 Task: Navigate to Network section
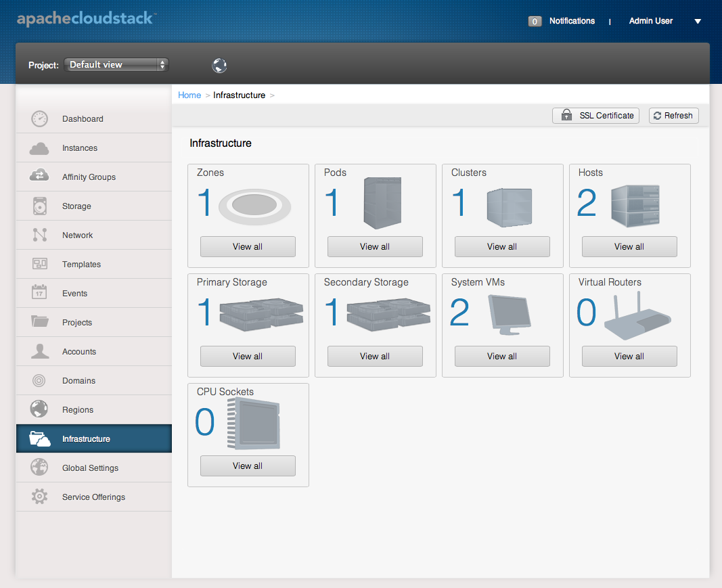tap(94, 235)
